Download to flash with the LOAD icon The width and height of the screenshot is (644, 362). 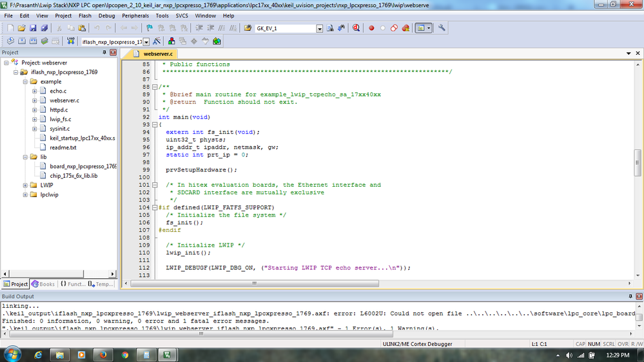coord(71,41)
